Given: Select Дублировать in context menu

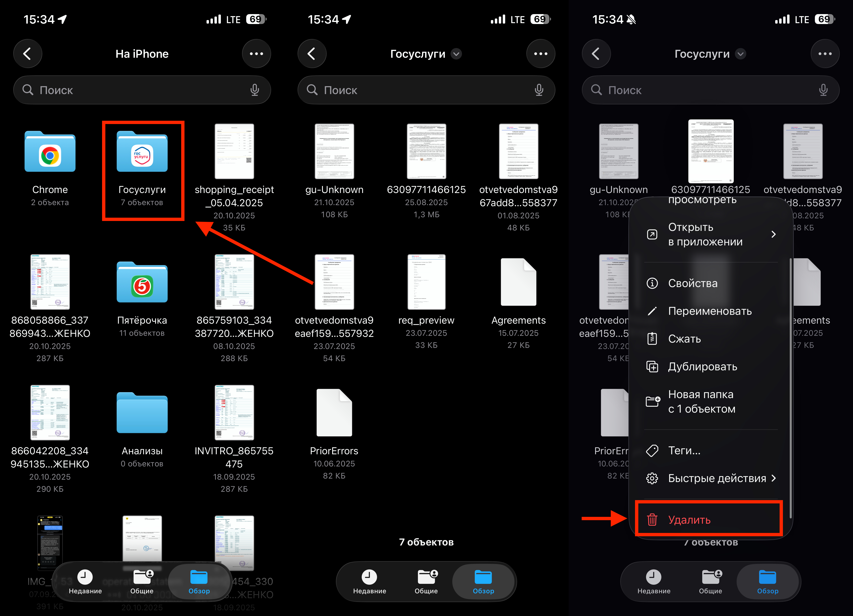Looking at the screenshot, I should [702, 366].
